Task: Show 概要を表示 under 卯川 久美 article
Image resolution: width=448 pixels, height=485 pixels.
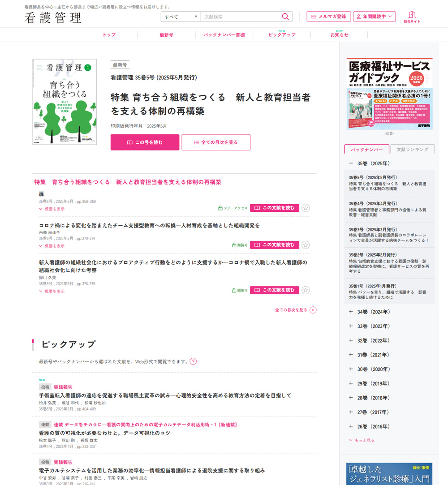Action: (52, 291)
